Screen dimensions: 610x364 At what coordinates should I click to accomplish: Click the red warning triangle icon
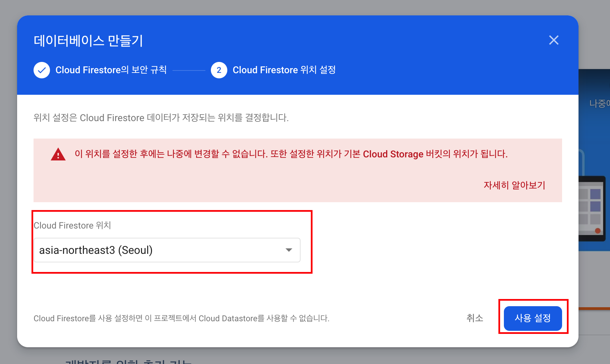58,154
